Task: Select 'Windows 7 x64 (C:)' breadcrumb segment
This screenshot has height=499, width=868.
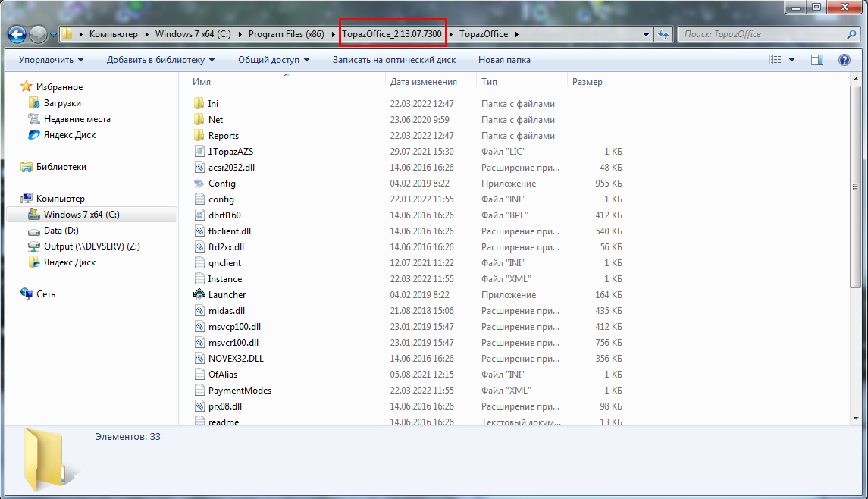Action: tap(193, 34)
